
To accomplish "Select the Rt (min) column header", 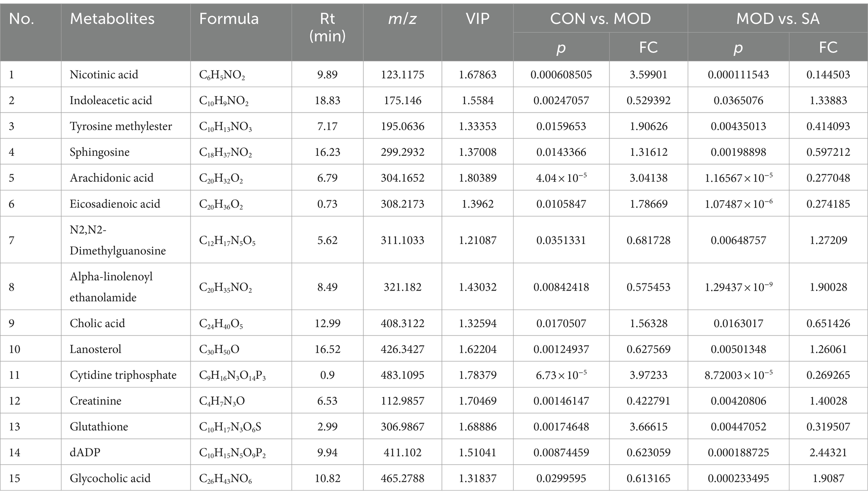I will coord(327,27).
